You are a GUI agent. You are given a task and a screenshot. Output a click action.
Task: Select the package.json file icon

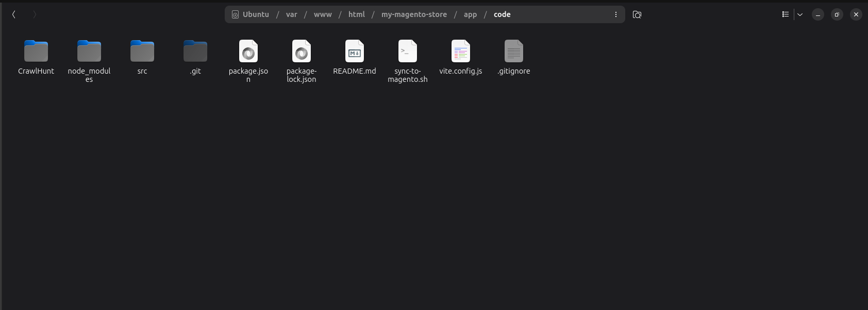(248, 51)
